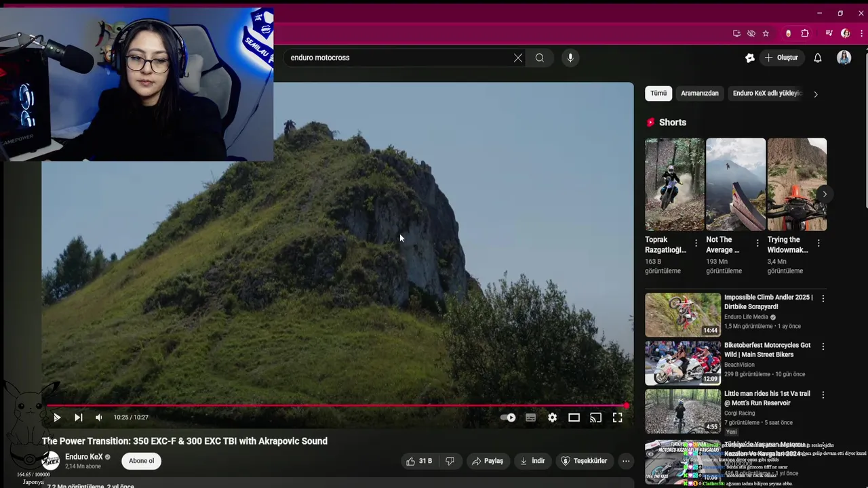Clear the search box with X
The height and width of the screenshot is (488, 868).
[518, 58]
